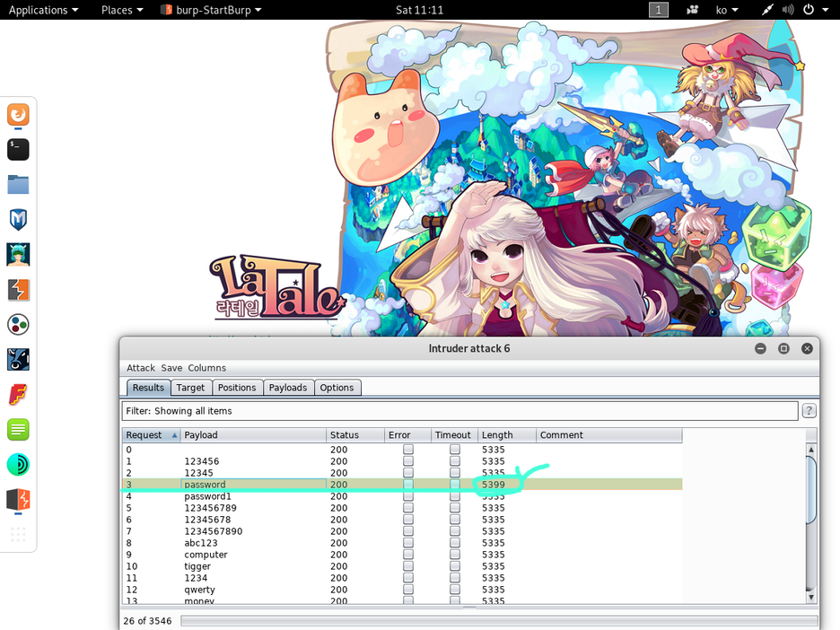Open the power menu icon
This screenshot has height=630, width=840.
pyautogui.click(x=809, y=10)
